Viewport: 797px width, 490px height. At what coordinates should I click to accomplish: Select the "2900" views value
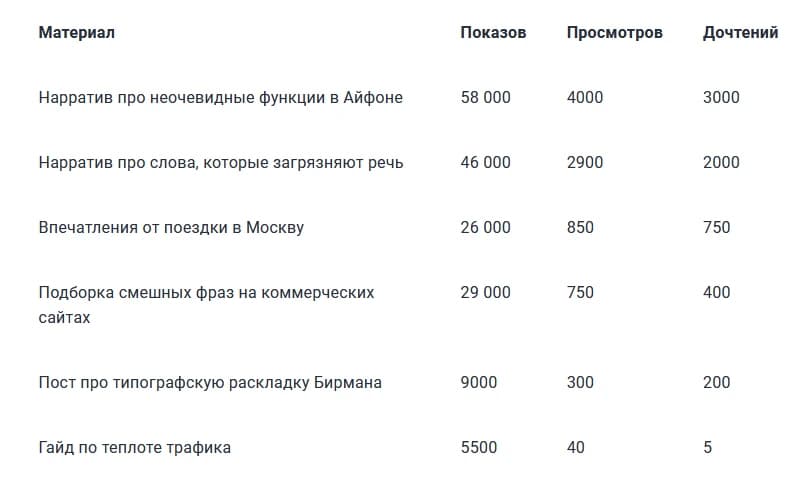pos(585,163)
